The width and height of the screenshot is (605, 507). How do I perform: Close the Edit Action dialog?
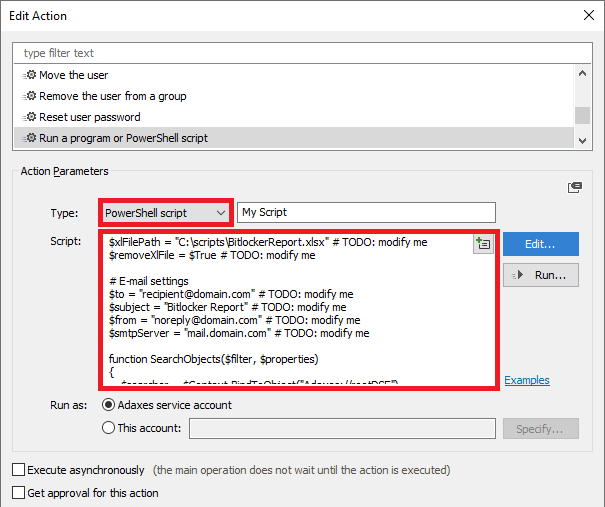point(586,13)
